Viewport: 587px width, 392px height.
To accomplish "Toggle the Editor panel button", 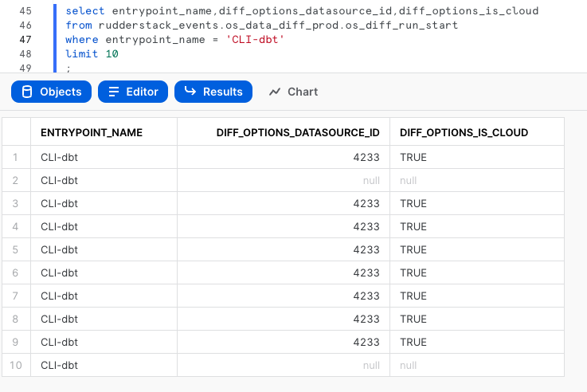I will pos(133,92).
